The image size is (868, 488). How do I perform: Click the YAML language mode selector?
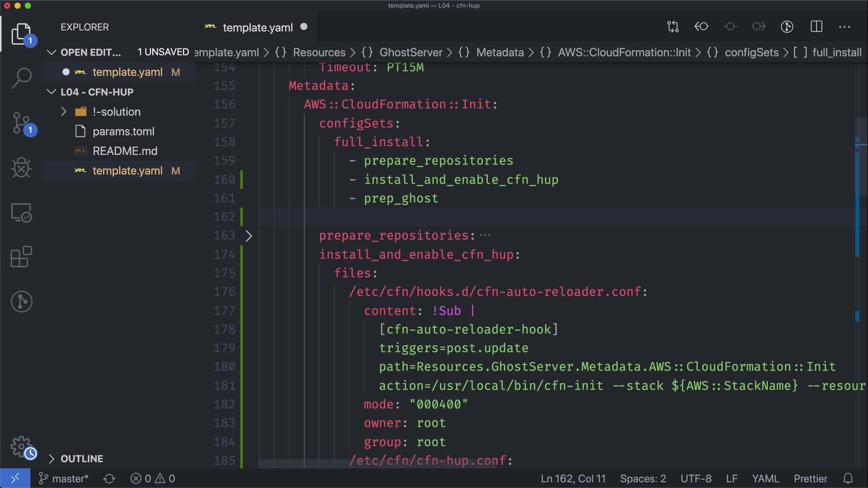(x=765, y=479)
